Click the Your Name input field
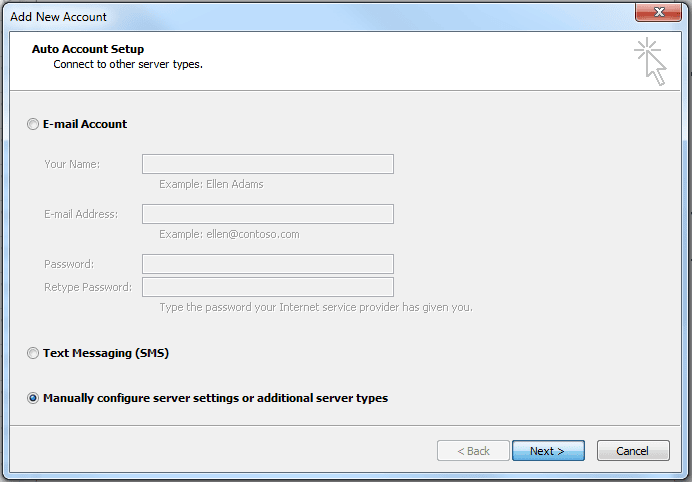Screen dimensions: 692x482 (268, 164)
